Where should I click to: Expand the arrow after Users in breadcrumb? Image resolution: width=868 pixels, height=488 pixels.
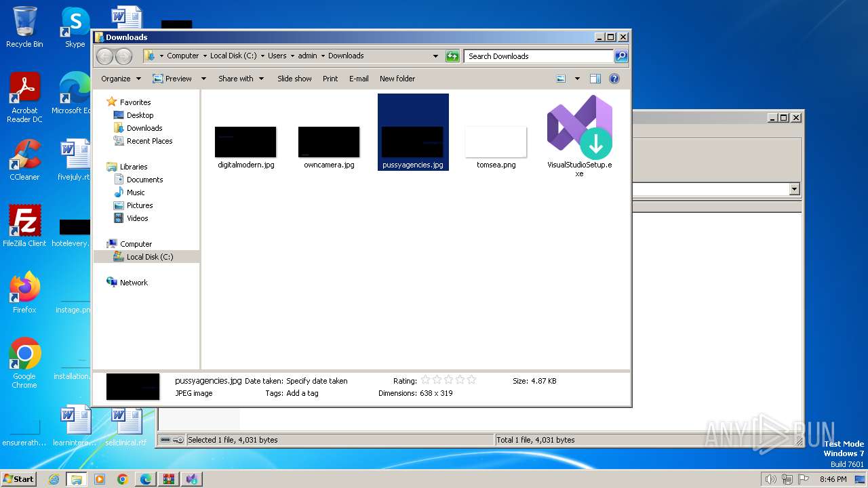(x=292, y=56)
